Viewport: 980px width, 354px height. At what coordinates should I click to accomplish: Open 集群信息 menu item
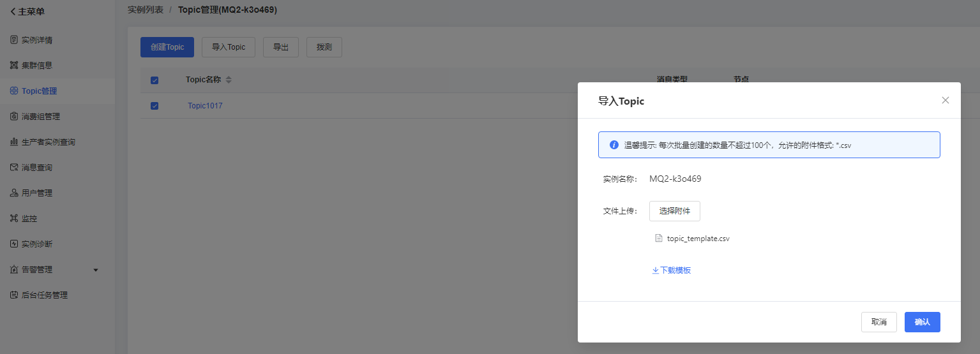(x=57, y=65)
